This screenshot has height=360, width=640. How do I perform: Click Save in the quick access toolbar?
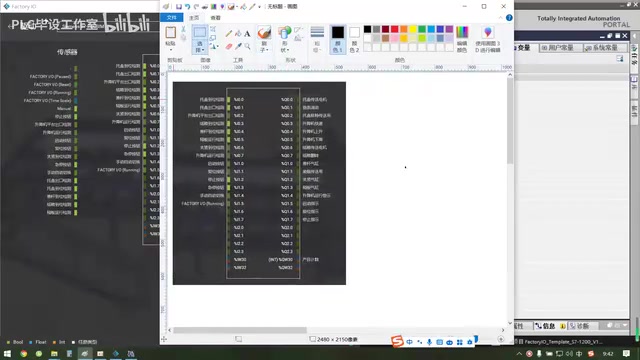coord(179,7)
